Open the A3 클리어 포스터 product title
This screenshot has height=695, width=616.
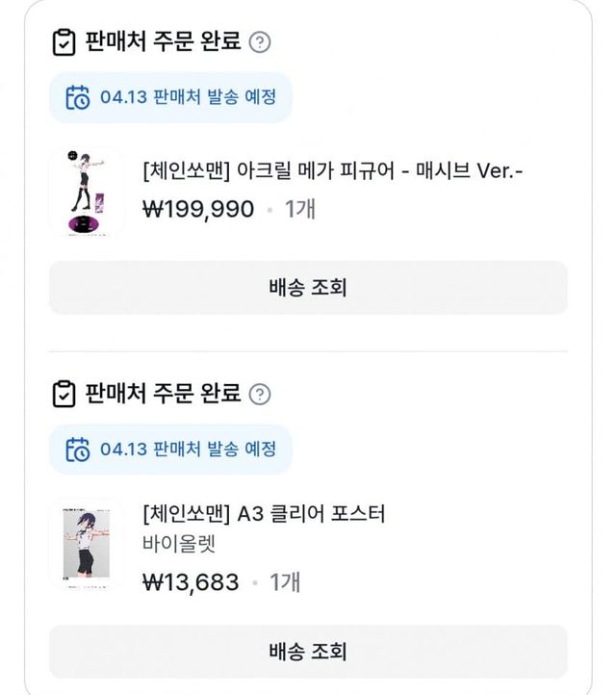click(x=263, y=513)
